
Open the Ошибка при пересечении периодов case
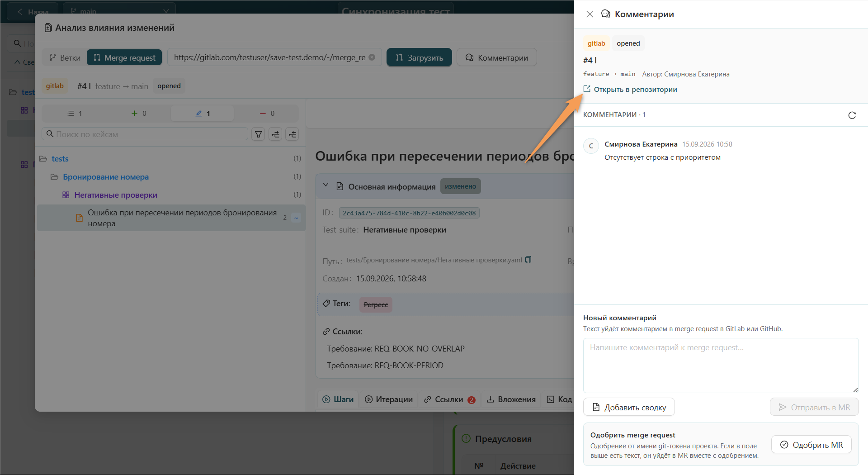(171, 218)
